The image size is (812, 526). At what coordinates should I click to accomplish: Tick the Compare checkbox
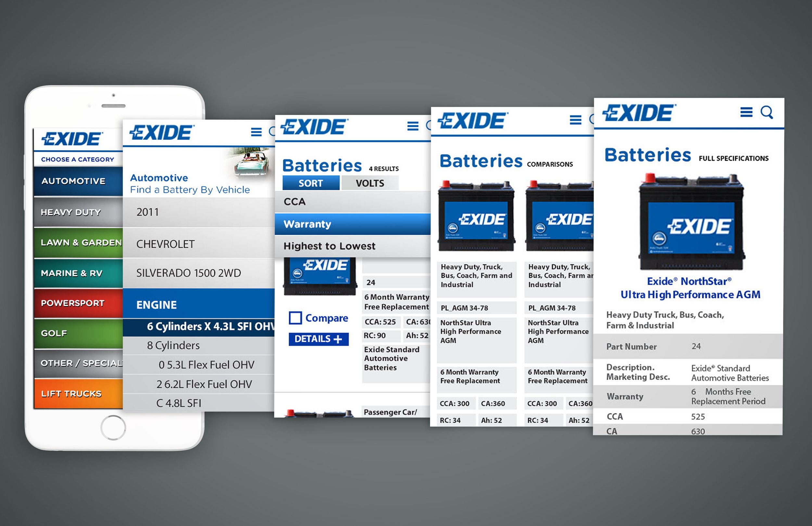tap(295, 318)
